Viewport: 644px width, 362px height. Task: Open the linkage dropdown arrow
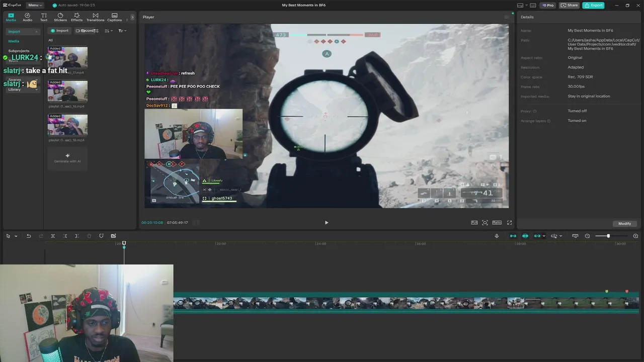click(x=544, y=236)
